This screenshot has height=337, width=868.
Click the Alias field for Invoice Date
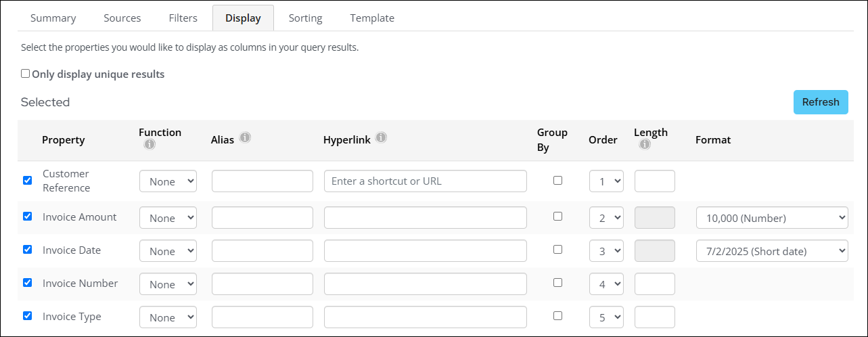(x=262, y=251)
